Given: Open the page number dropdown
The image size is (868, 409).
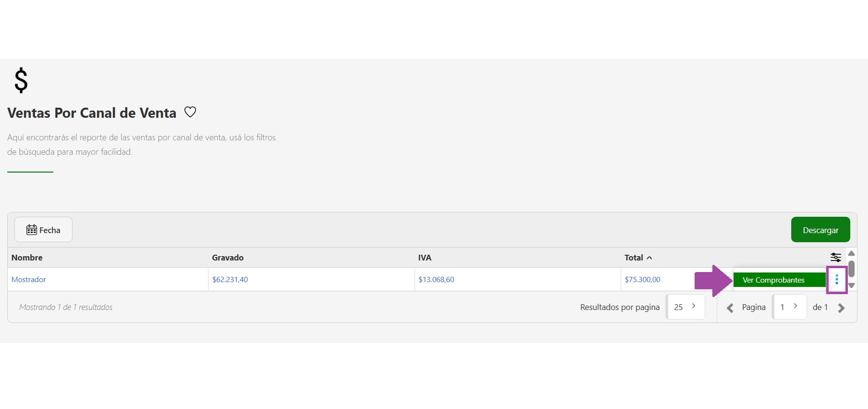Looking at the screenshot, I should [x=789, y=307].
